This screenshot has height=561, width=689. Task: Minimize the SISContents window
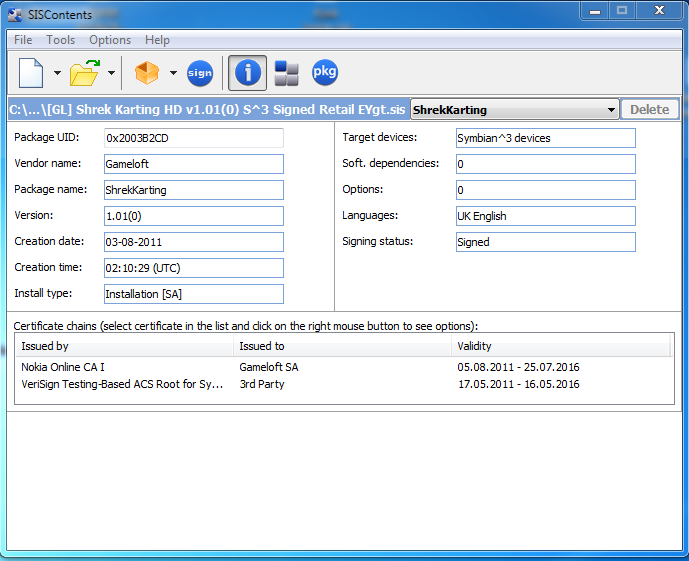coord(595,11)
